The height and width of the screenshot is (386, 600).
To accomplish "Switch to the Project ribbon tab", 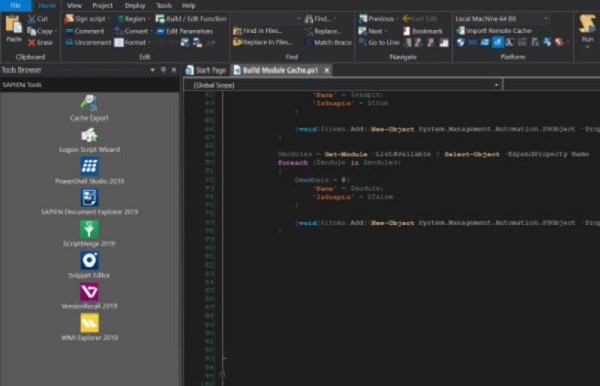I will (x=103, y=5).
